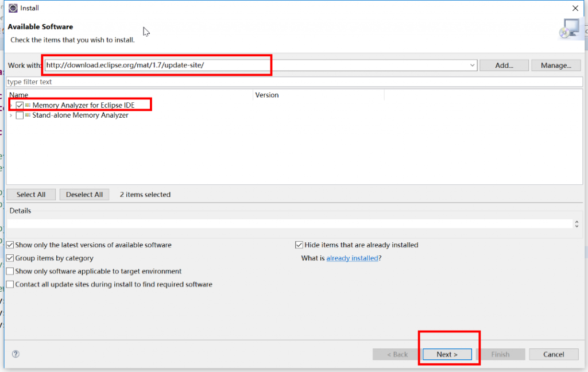Image resolution: width=588 pixels, height=372 pixels.
Task: Expand the Stand-alone Memory Analyzer tree node
Action: (11, 115)
